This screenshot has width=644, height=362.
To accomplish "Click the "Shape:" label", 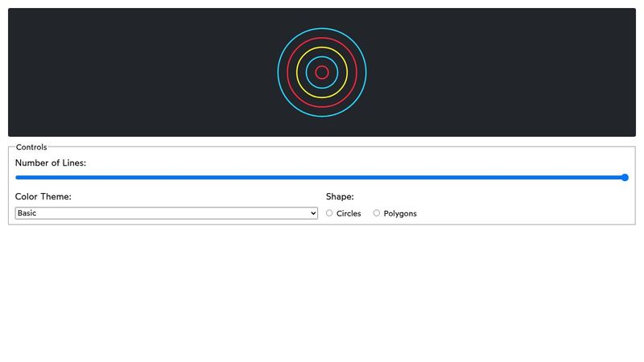I will tap(340, 197).
